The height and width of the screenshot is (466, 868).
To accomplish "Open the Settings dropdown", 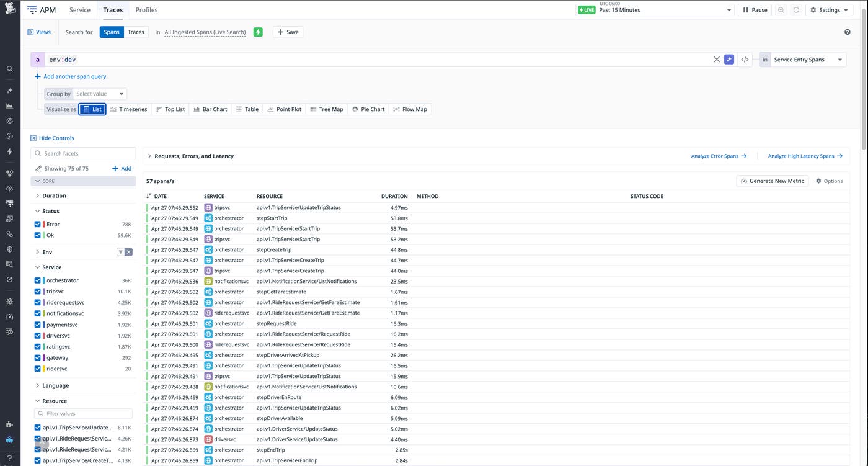I will tap(829, 10).
